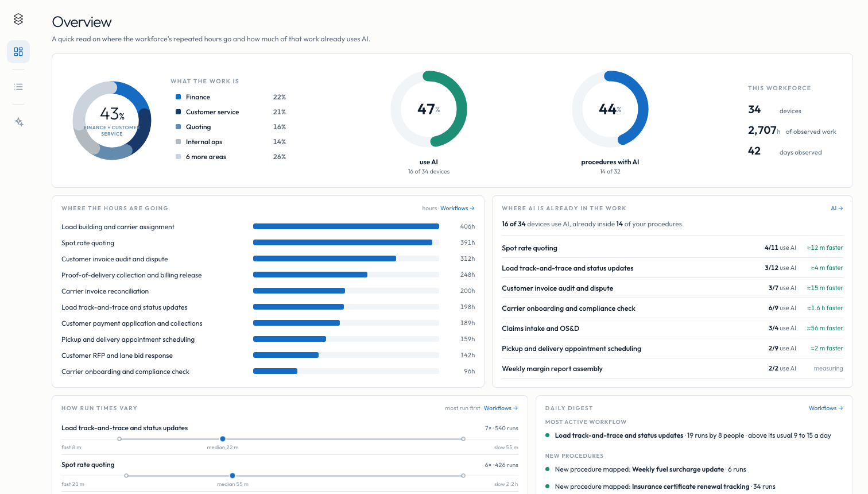
Task: Select Customer RFP and lane bid response
Action: click(x=268, y=356)
